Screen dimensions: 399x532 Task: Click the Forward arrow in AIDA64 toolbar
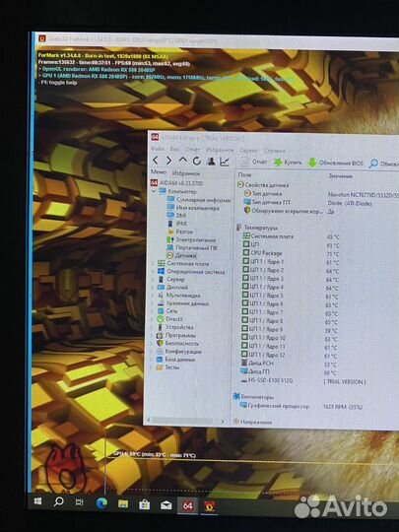pos(168,161)
